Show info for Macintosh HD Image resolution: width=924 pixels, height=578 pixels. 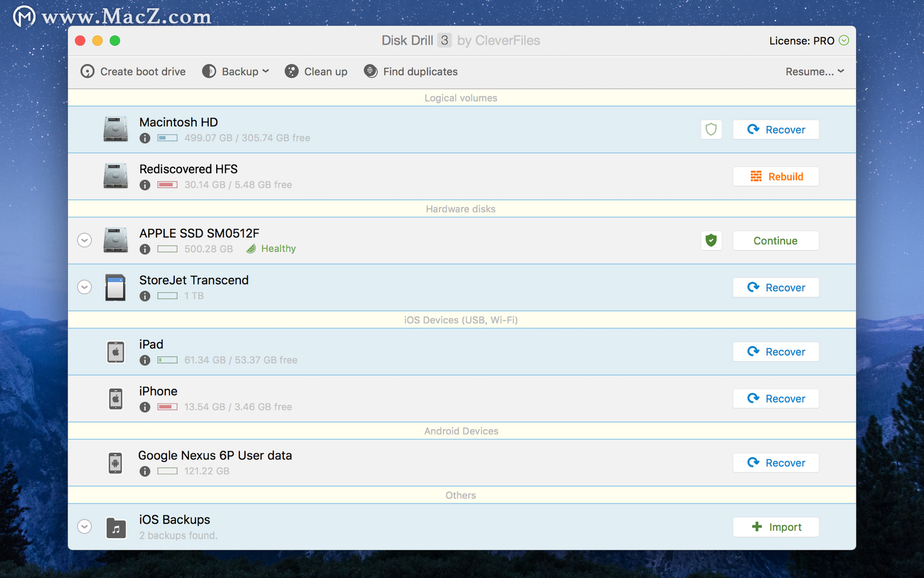point(145,138)
